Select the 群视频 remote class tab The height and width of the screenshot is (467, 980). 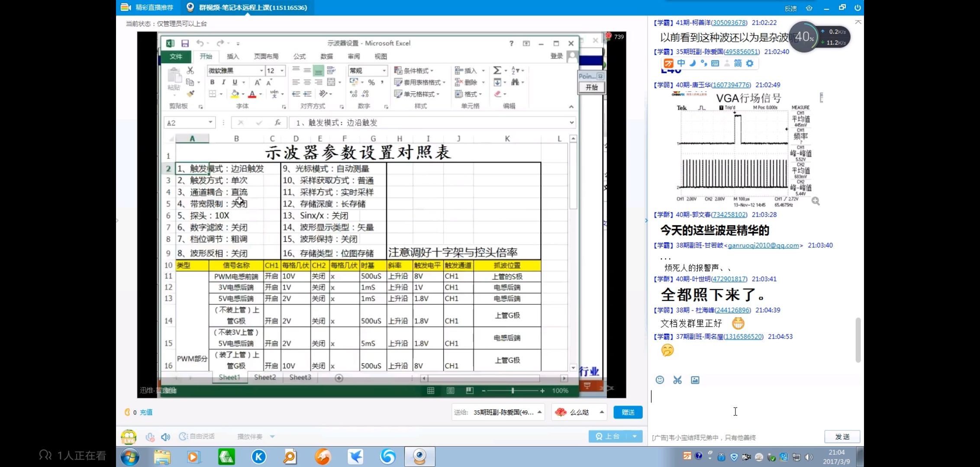[x=248, y=7]
